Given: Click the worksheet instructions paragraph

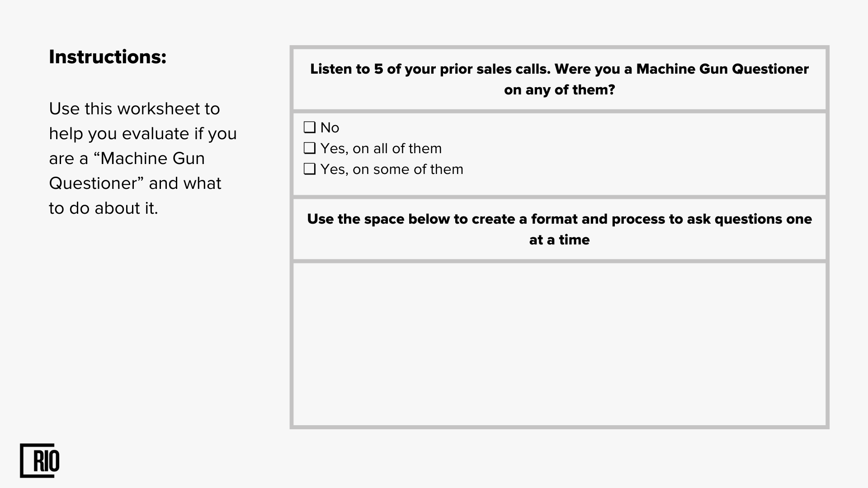Looking at the screenshot, I should [143, 158].
